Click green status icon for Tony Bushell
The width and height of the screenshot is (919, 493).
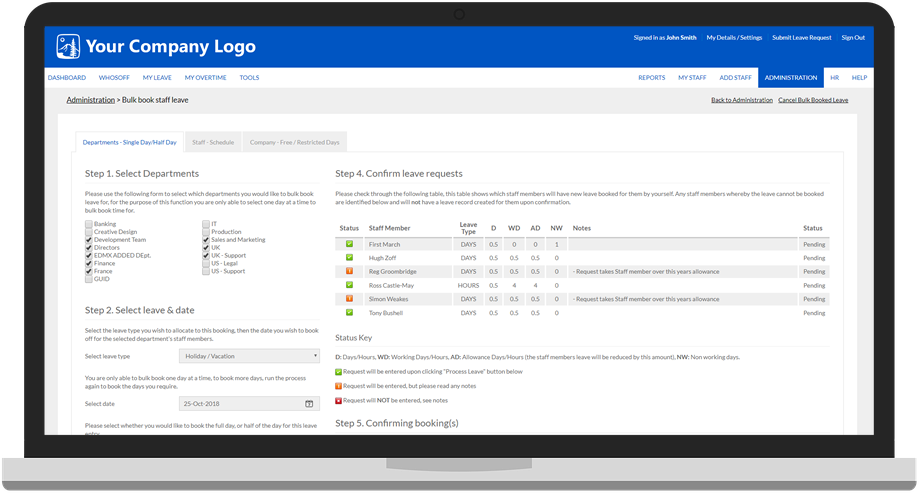click(349, 312)
